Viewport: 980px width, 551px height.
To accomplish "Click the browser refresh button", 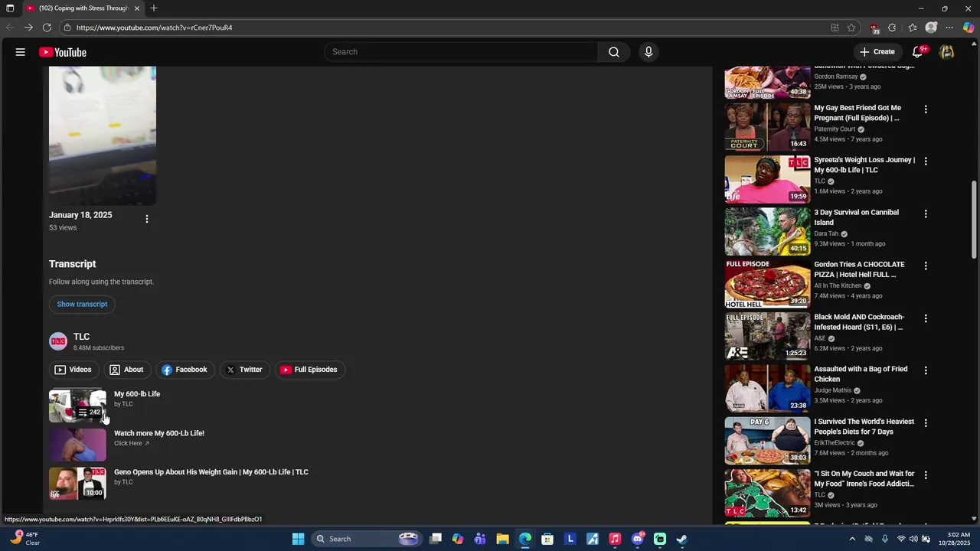I will pyautogui.click(x=47, y=28).
